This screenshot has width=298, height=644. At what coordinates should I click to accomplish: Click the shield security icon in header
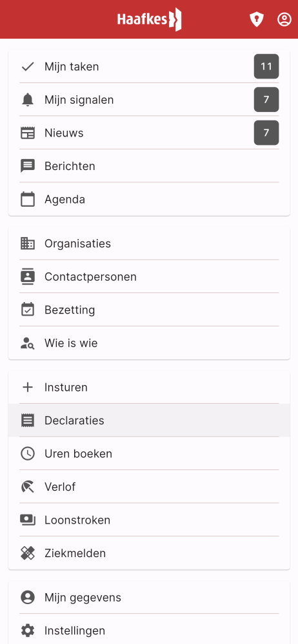point(257,20)
